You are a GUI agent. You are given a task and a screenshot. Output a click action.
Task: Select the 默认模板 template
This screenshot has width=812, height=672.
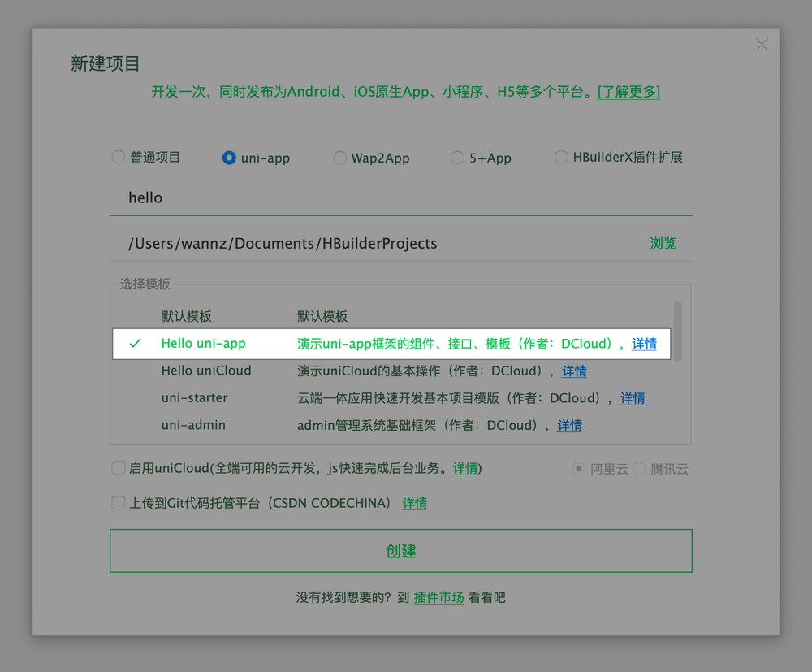pos(186,316)
